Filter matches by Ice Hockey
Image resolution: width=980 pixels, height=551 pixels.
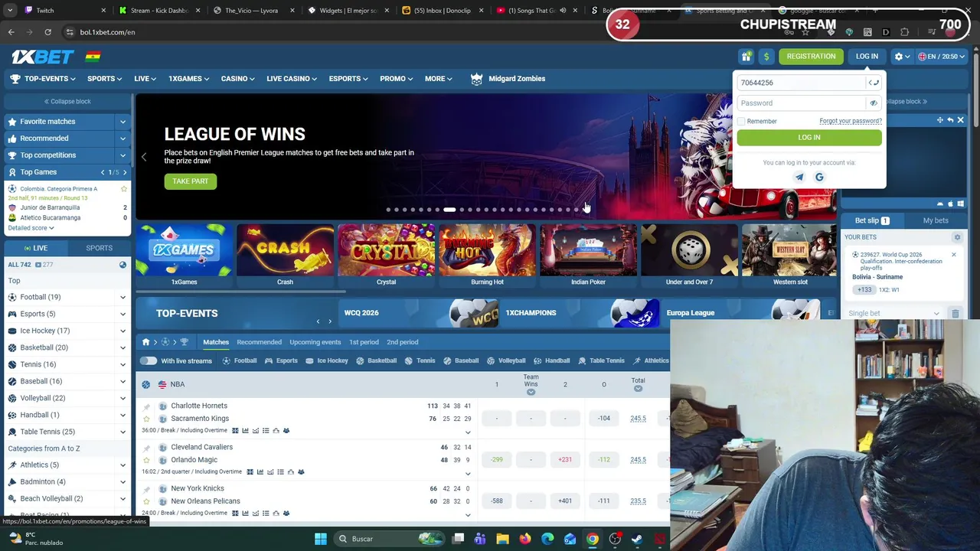[327, 360]
